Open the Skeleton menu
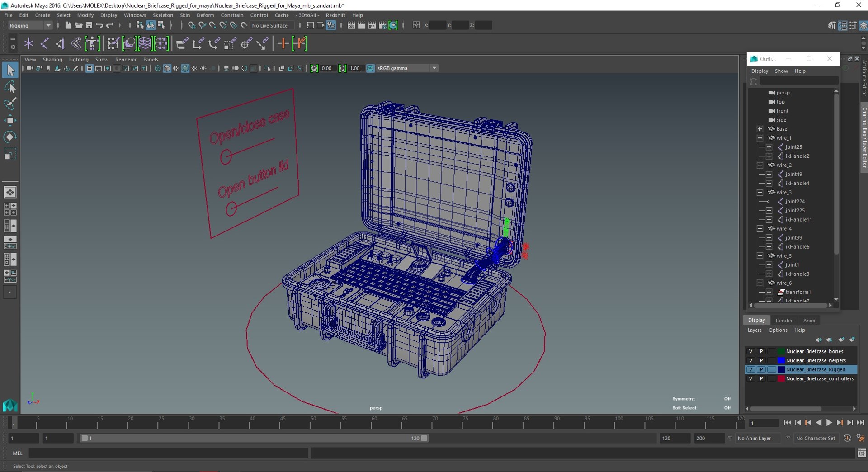 [x=163, y=15]
